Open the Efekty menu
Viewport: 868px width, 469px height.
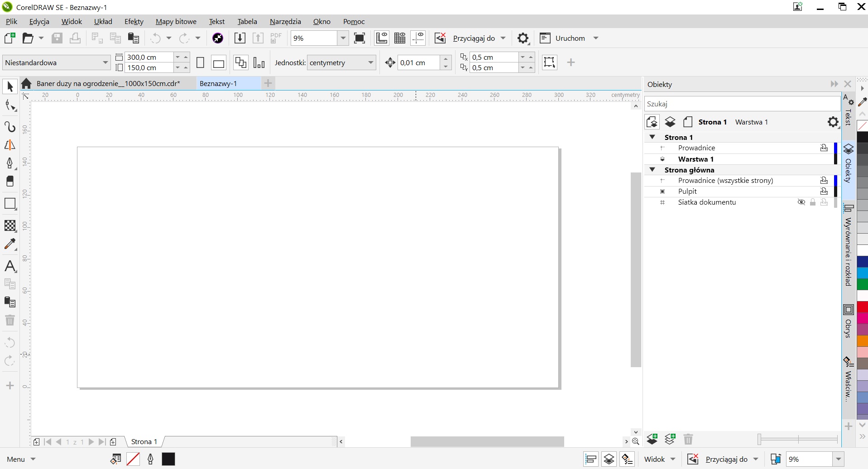[x=134, y=22]
